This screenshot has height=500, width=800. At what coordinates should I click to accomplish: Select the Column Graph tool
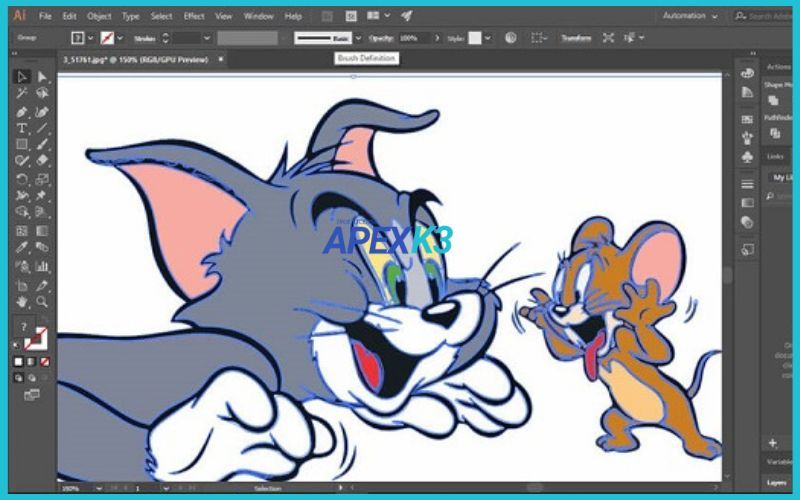(42, 266)
